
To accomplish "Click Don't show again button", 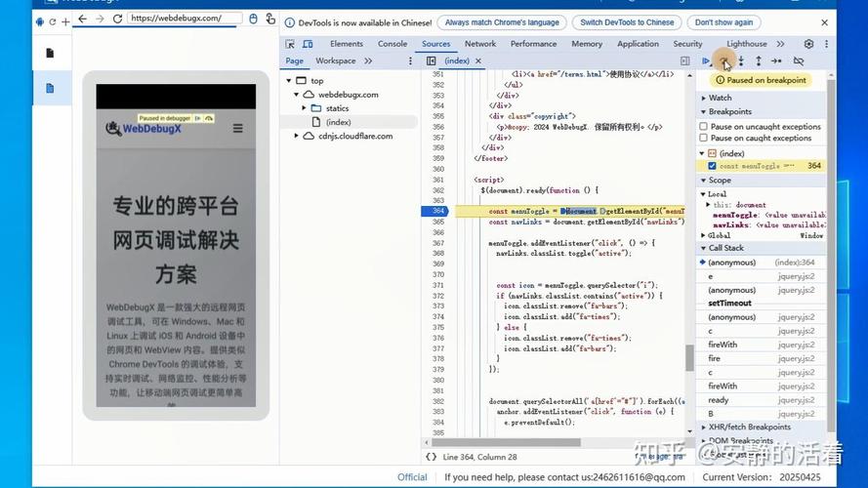I will (x=723, y=22).
